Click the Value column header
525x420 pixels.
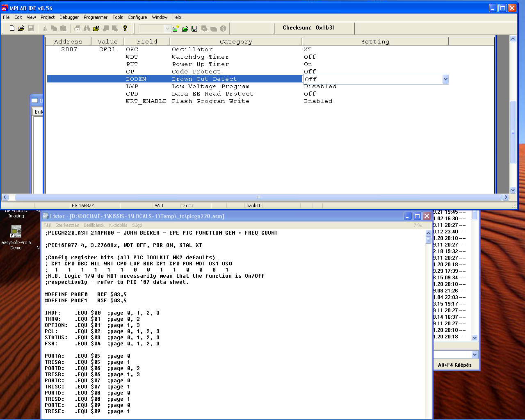pyautogui.click(x=107, y=41)
